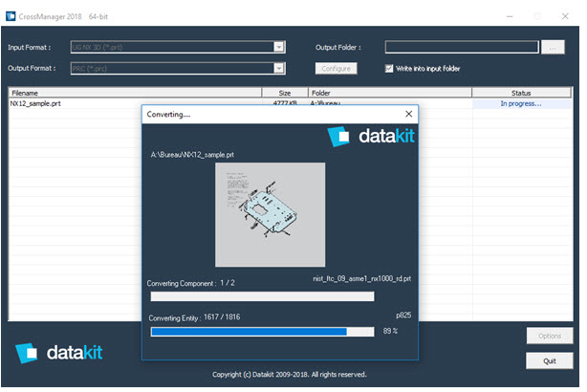Click the Options button
Screen dimensions: 587x392
(549, 336)
